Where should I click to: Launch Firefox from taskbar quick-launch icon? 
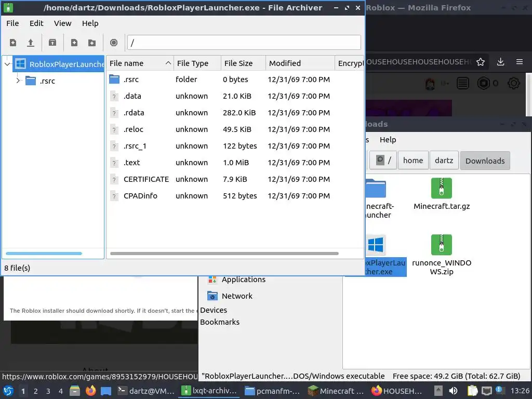tap(90, 391)
